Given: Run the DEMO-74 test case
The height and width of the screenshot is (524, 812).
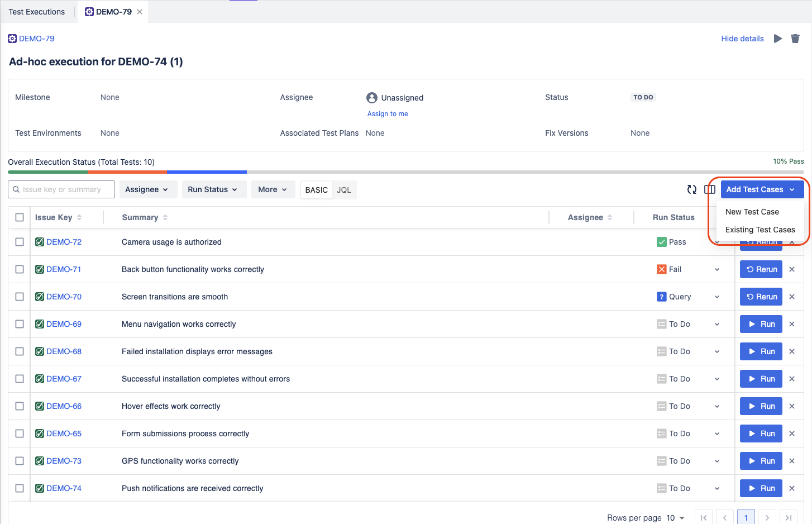Looking at the screenshot, I should tap(761, 488).
